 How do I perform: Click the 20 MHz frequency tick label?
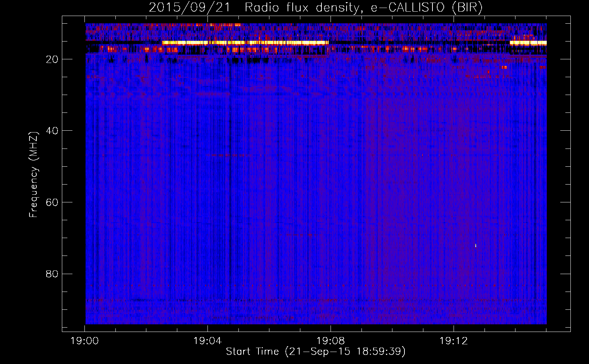[x=52, y=59]
